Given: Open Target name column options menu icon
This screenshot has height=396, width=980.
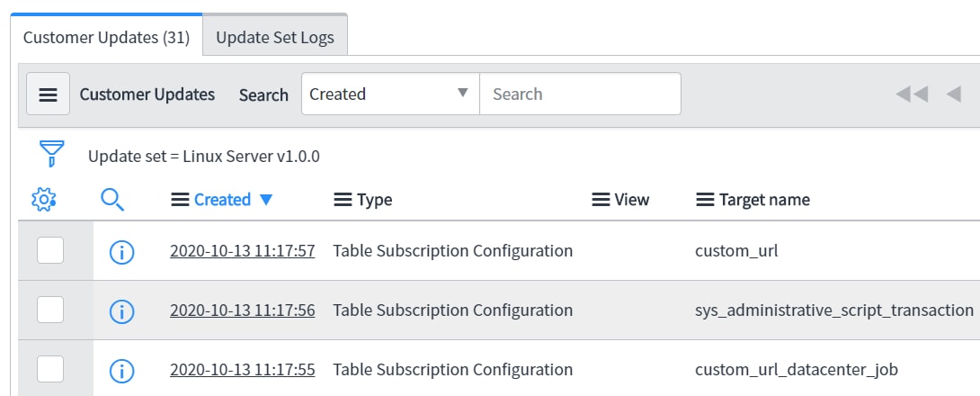Looking at the screenshot, I should 705,200.
